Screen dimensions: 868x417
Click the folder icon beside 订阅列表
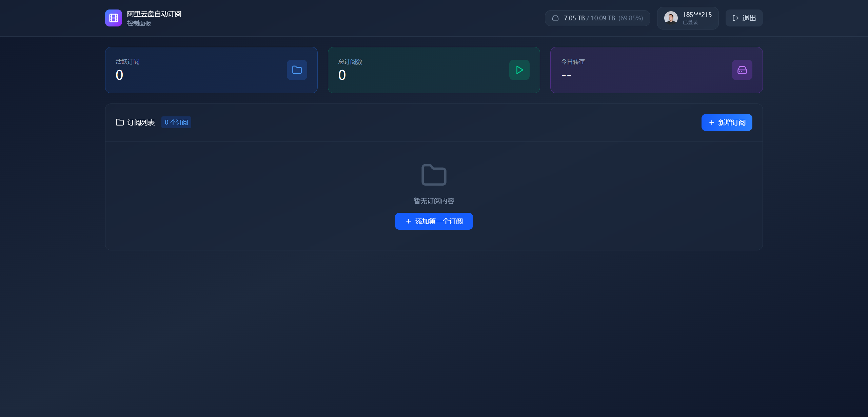point(120,122)
